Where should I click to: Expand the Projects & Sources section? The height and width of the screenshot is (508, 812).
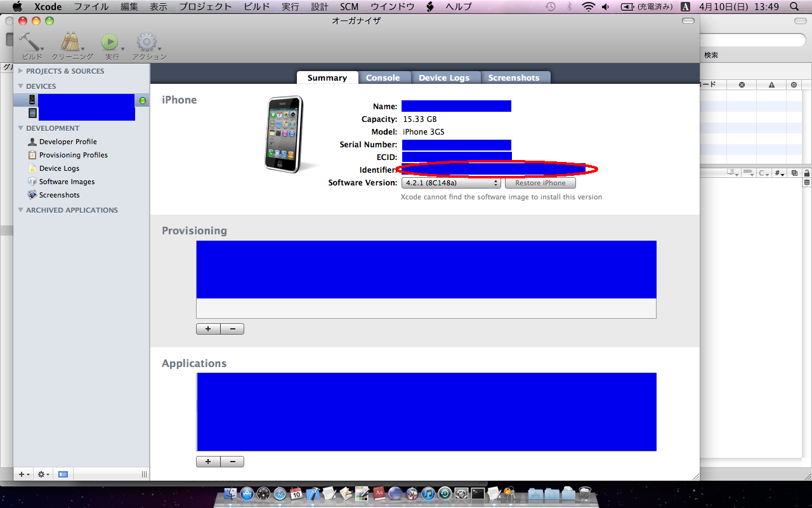pos(21,71)
